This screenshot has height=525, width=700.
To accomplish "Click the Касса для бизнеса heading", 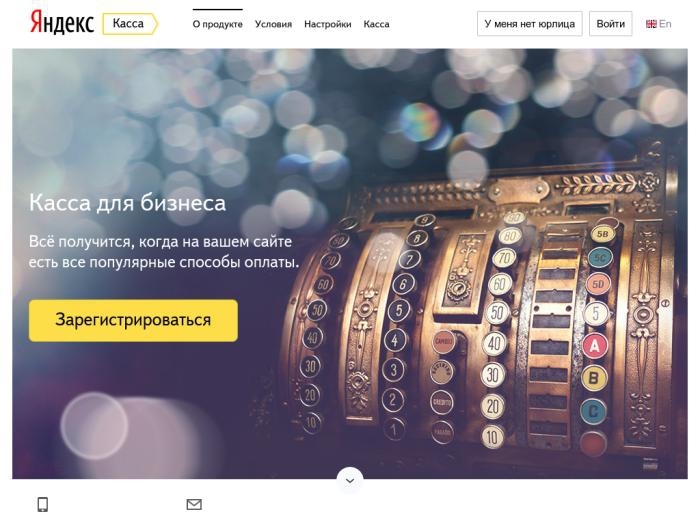I will pos(128,203).
